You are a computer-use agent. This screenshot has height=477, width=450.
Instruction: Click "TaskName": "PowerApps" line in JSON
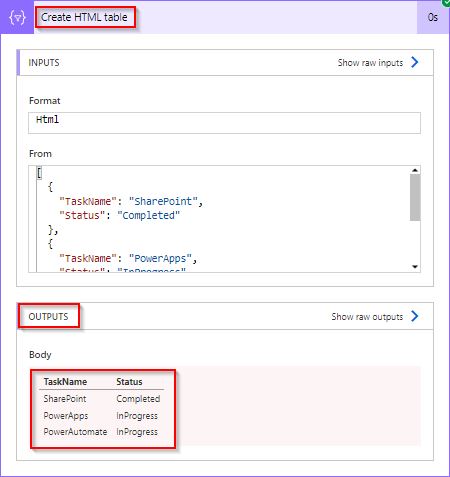tap(128, 258)
